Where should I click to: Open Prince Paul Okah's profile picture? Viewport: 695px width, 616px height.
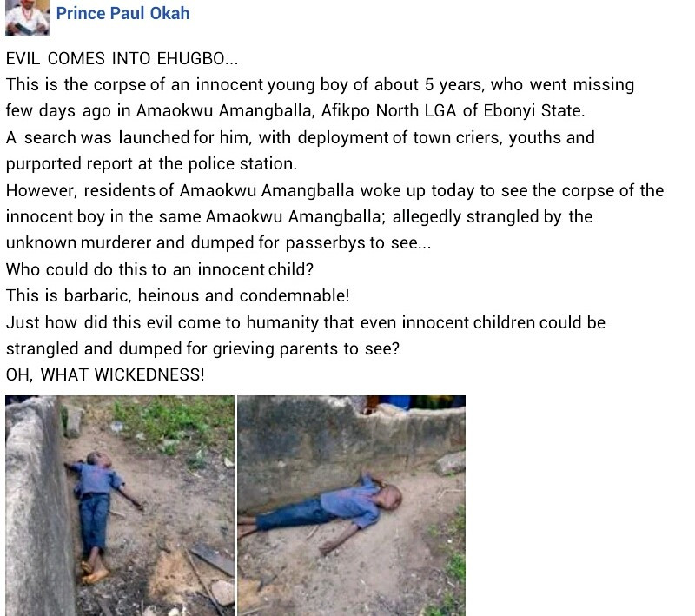click(x=27, y=17)
